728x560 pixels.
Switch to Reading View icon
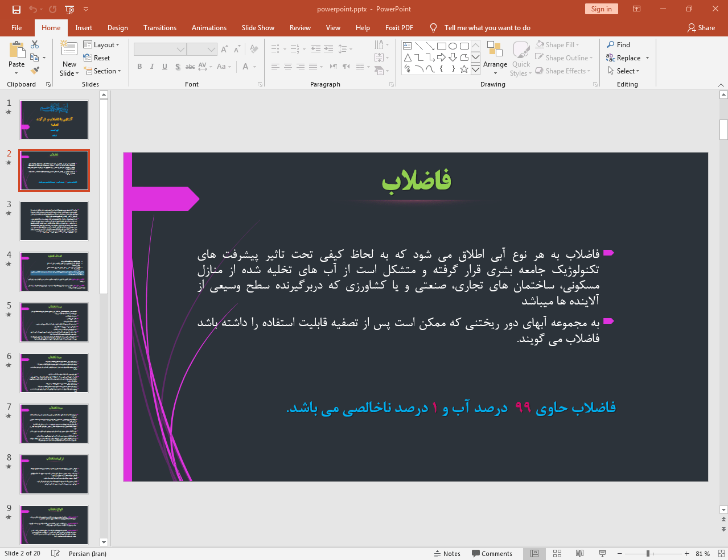pos(579,553)
